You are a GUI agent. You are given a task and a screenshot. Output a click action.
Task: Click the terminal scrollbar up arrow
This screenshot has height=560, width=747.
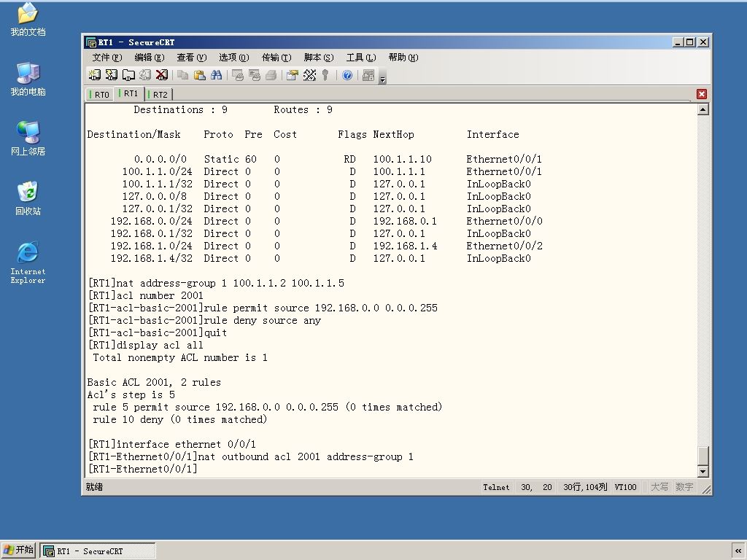[703, 109]
